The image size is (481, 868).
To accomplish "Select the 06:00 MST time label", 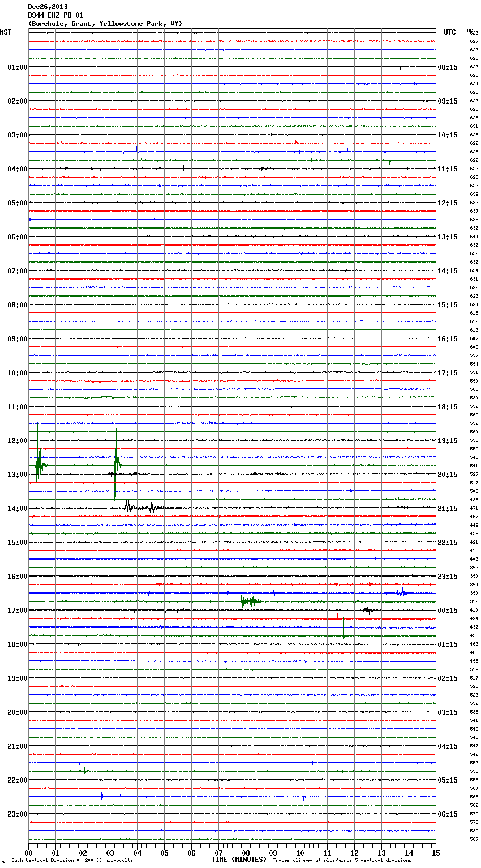I will pos(18,237).
